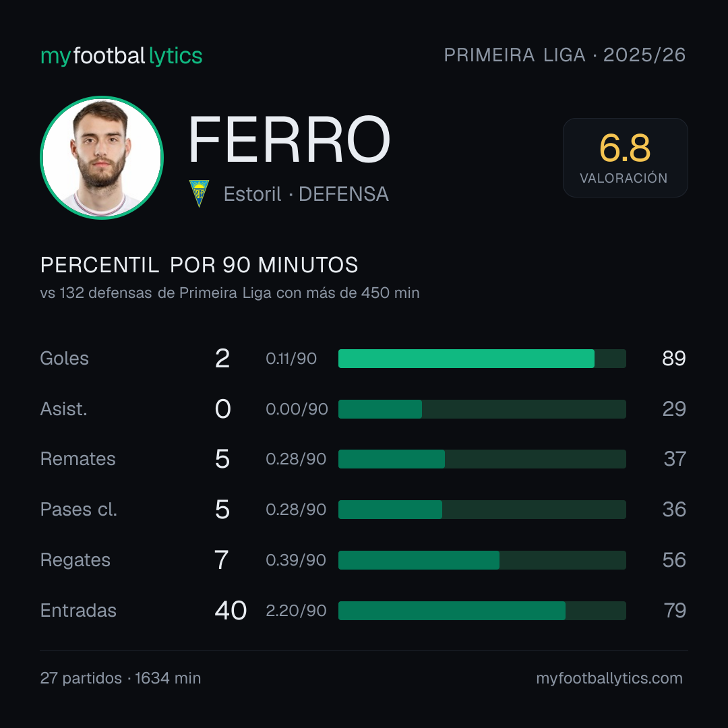Viewport: 728px width, 728px height.
Task: Click the Regates 0.39/90 rate value
Action: [x=296, y=560]
